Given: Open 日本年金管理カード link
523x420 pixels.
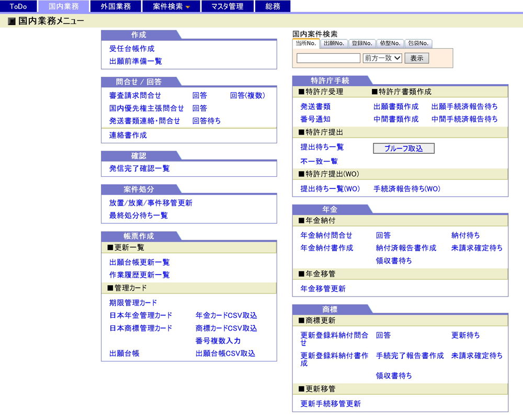Looking at the screenshot, I should pyautogui.click(x=141, y=315).
